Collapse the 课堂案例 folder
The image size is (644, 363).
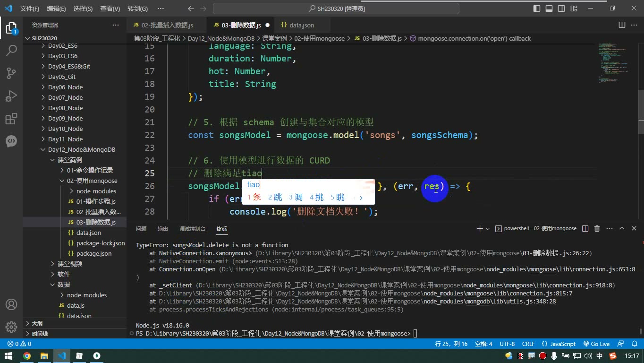tap(69, 160)
